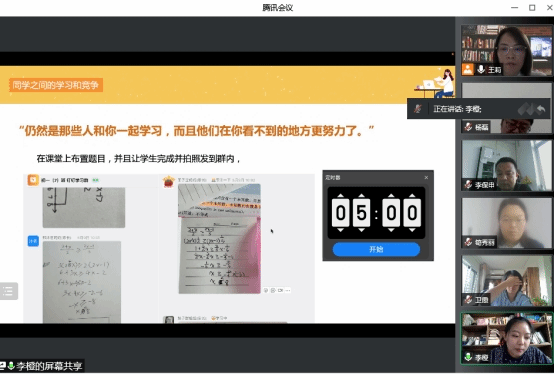Select 卫敏's video thumbnail
Image resolution: width=554 pixels, height=374 pixels.
[x=506, y=281]
